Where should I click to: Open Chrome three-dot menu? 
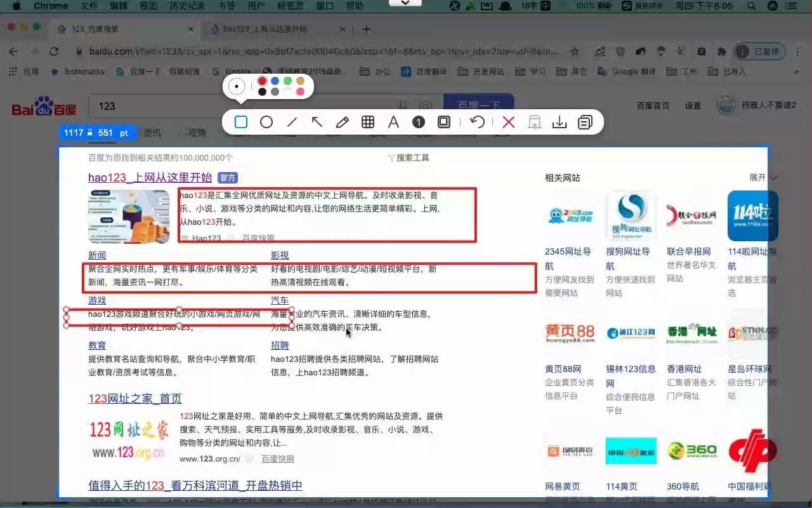pos(799,51)
